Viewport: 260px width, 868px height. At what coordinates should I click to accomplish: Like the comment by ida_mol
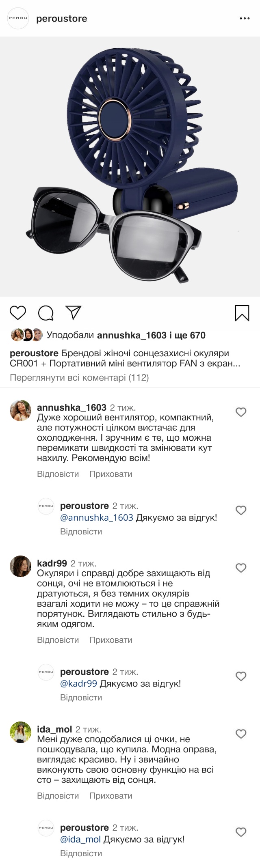tap(241, 734)
